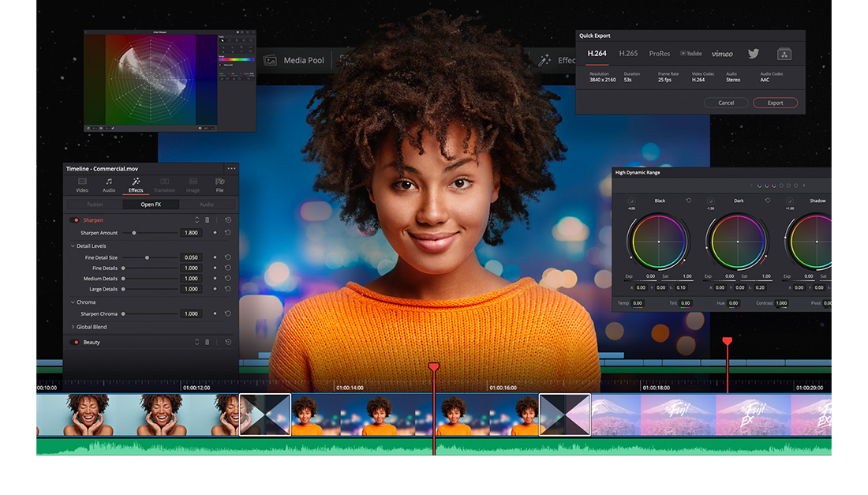This screenshot has height=495, width=868.
Task: Click the Sharpen Chroma slider handle
Action: click(123, 314)
